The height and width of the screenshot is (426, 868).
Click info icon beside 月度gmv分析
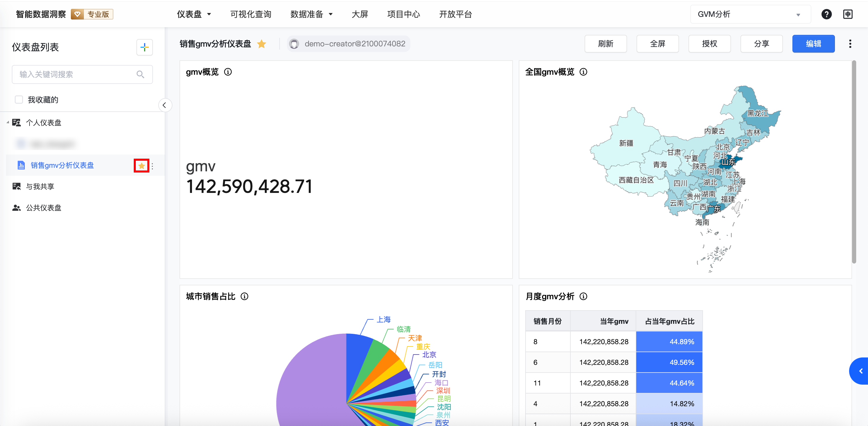click(583, 296)
